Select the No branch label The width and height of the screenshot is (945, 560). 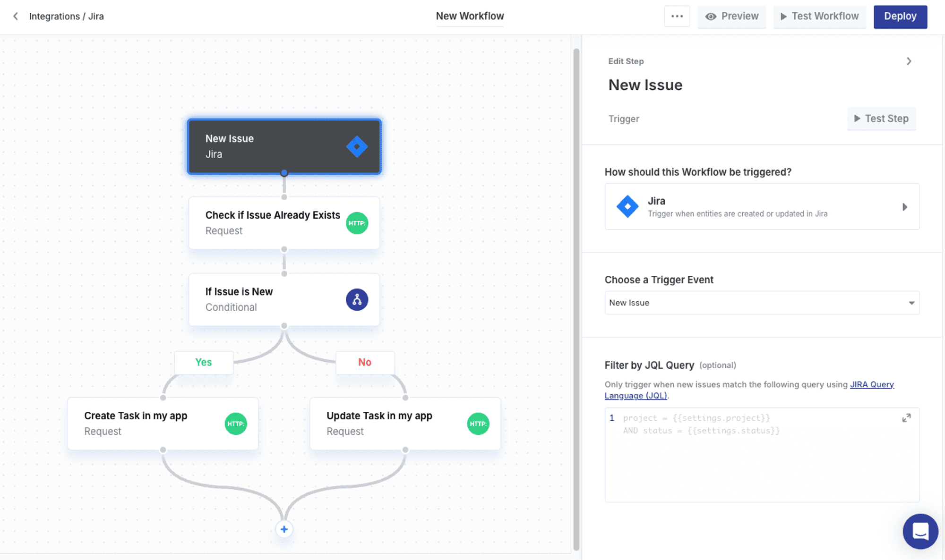[x=365, y=362]
